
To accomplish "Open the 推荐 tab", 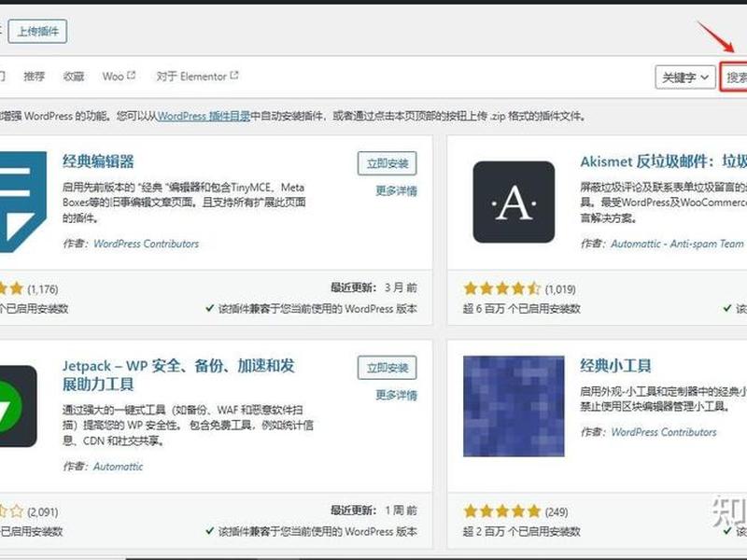I will 35,77.
